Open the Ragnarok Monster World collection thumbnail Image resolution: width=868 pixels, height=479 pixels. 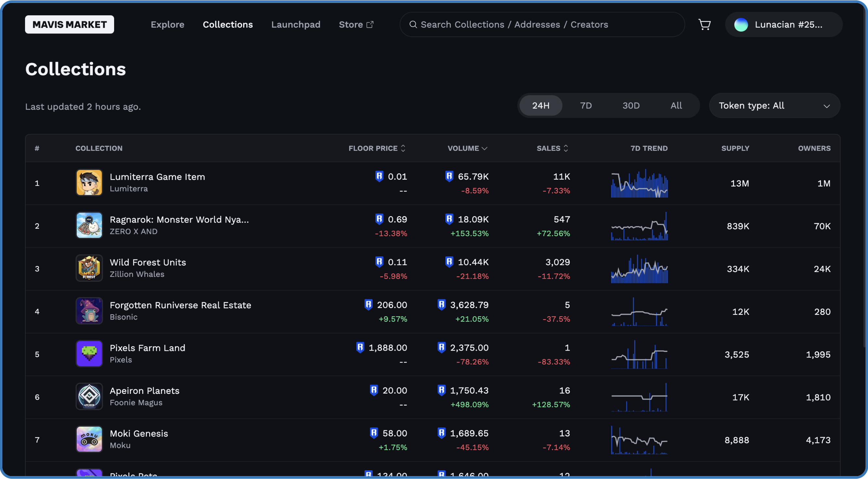(89, 226)
